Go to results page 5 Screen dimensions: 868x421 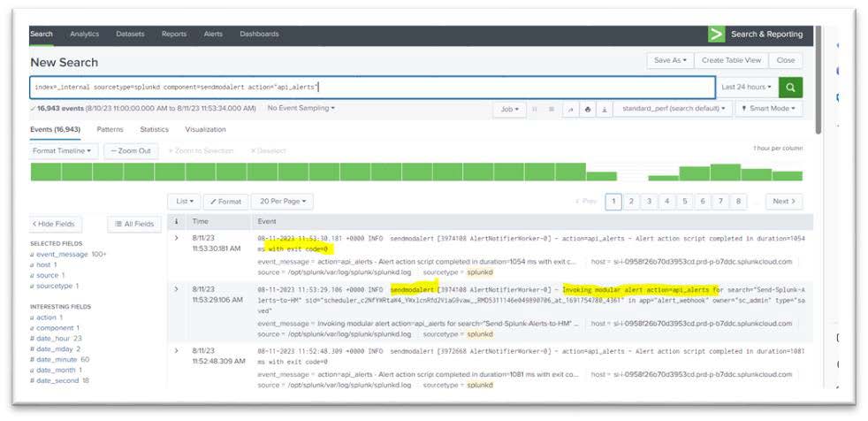(x=685, y=202)
